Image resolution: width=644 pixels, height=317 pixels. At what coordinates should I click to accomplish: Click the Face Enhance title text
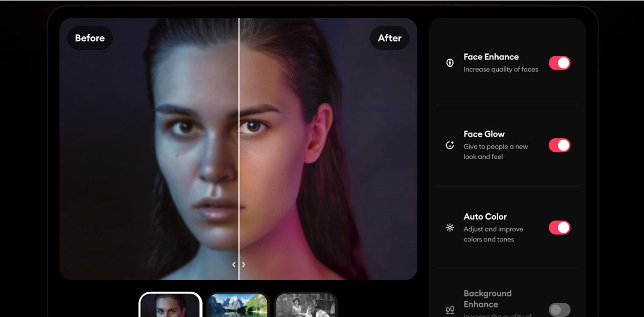pos(491,57)
